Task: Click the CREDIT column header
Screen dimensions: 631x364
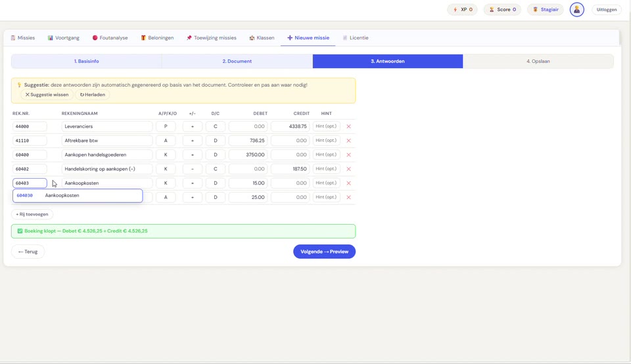Action: click(302, 114)
